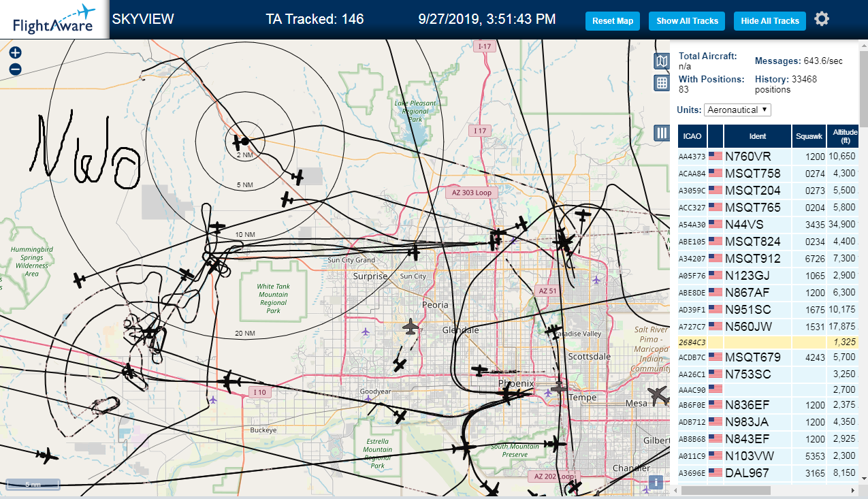This screenshot has width=868, height=499.
Task: Select the MSQT824 aircraft row
Action: pos(768,241)
